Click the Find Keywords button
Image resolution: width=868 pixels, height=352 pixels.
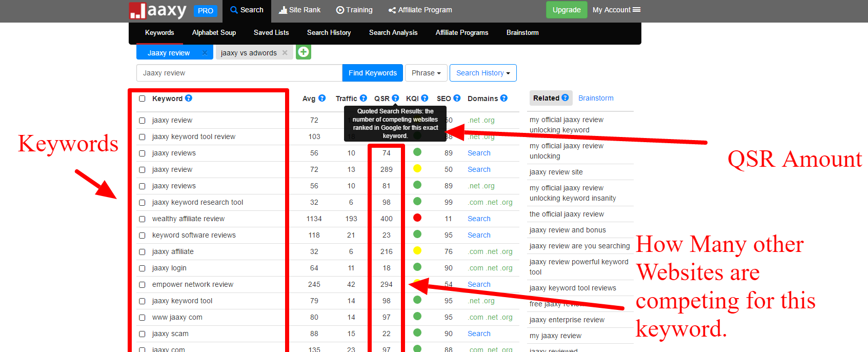point(373,73)
